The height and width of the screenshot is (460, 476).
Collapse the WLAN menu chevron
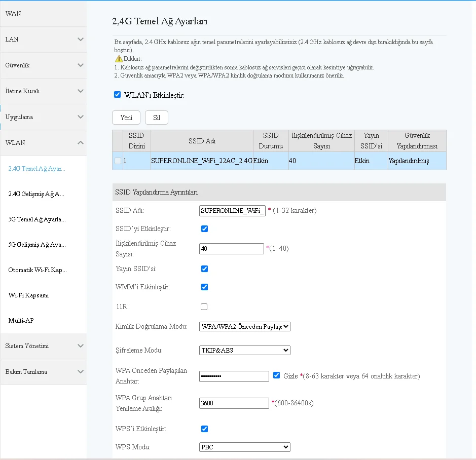pos(81,143)
